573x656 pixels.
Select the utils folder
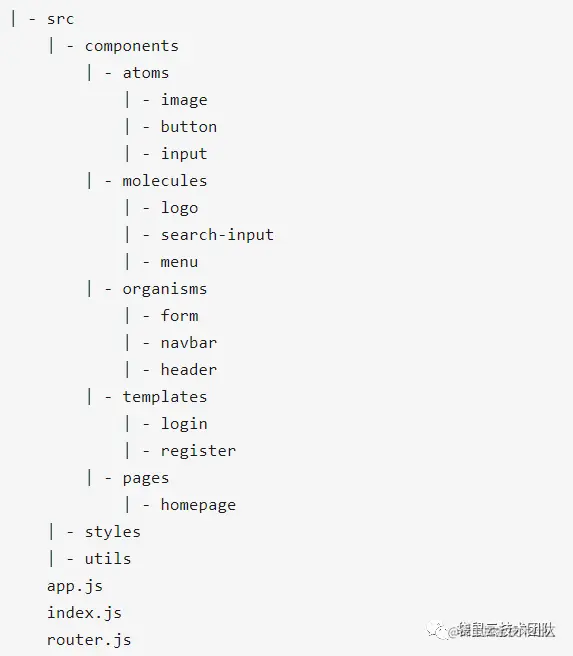tap(108, 559)
